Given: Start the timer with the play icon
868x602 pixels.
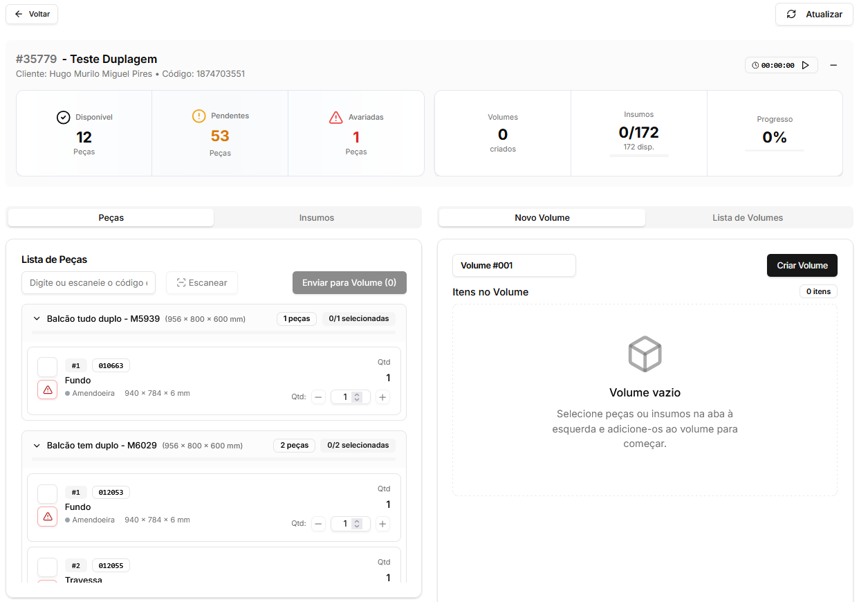Looking at the screenshot, I should tap(805, 65).
